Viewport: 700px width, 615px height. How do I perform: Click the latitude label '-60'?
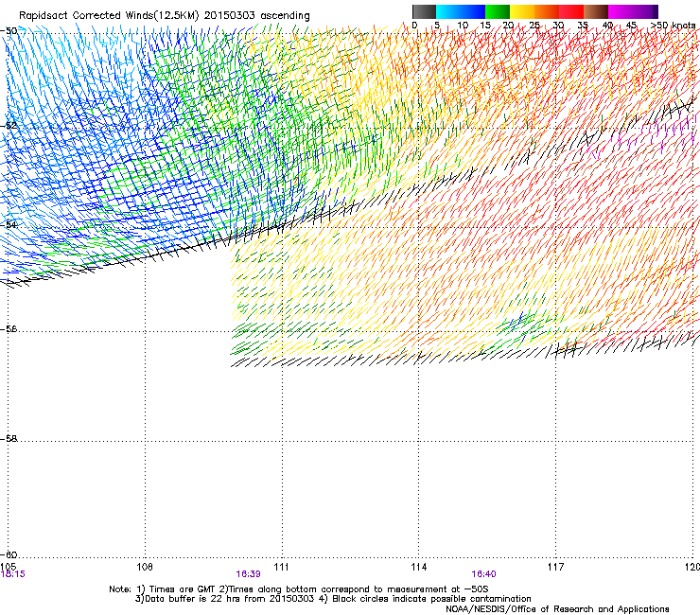(x=9, y=554)
